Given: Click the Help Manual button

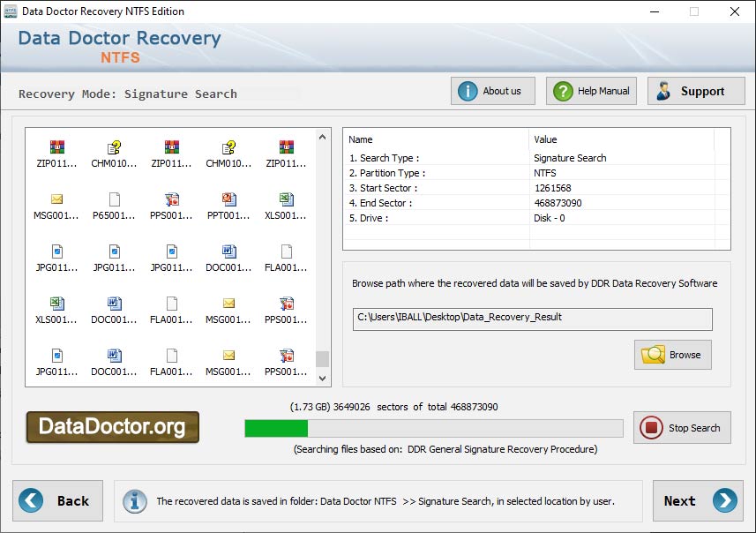Looking at the screenshot, I should coord(590,90).
